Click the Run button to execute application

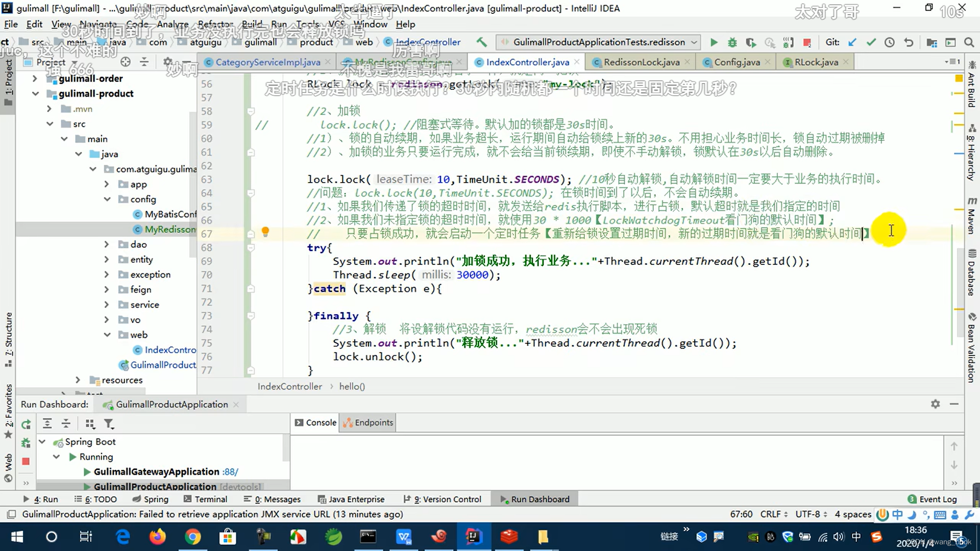714,42
